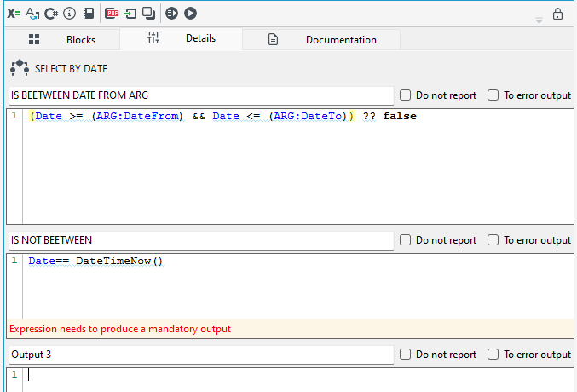
Task: Expand the small toolbar overflow arrow
Action: coord(539,20)
